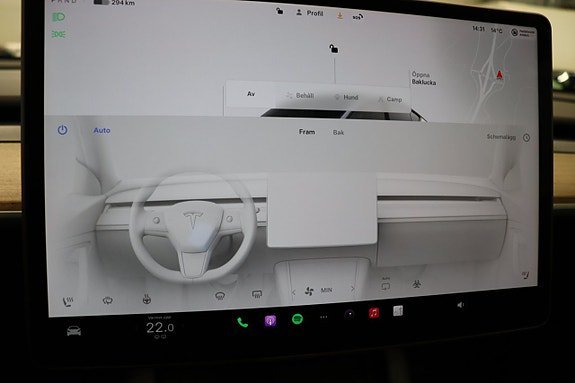Viewport: 575px width, 383px height.
Task: Open the software download update icon
Action: point(340,16)
